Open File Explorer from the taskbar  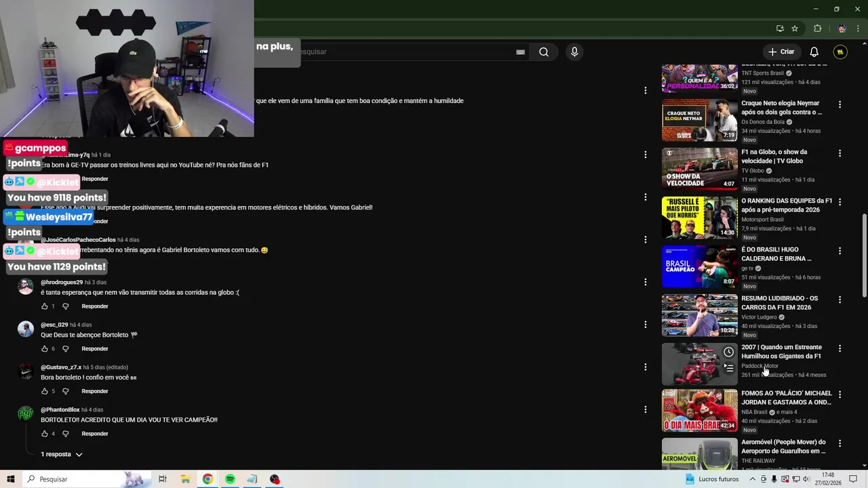[185, 479]
